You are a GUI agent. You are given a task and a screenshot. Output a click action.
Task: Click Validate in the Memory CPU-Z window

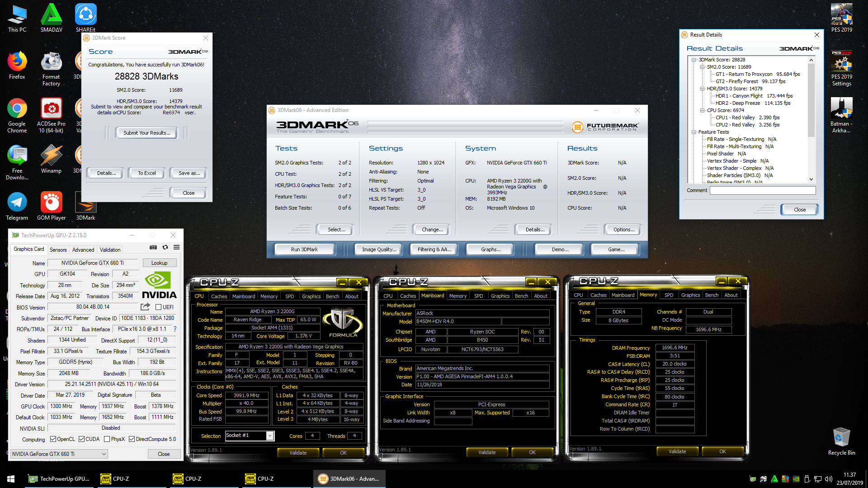click(677, 451)
